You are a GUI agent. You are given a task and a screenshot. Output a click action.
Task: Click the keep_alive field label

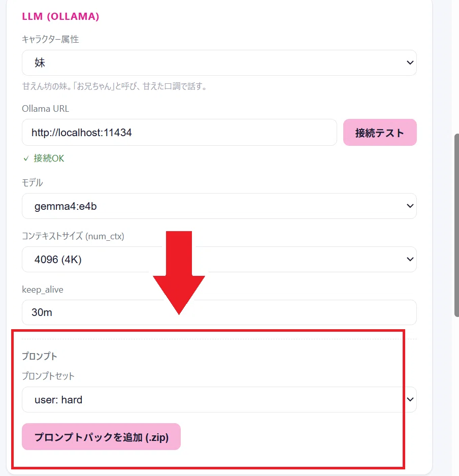(43, 290)
